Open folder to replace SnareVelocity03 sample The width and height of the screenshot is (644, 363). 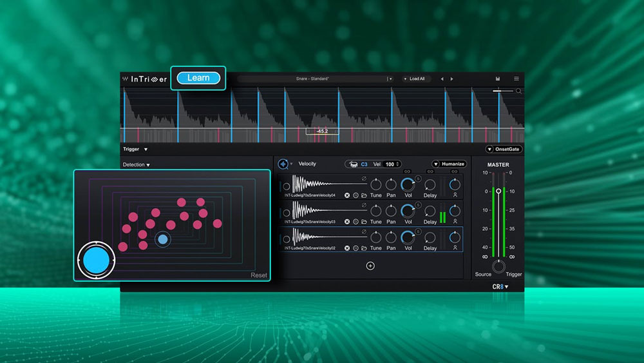coord(364,222)
